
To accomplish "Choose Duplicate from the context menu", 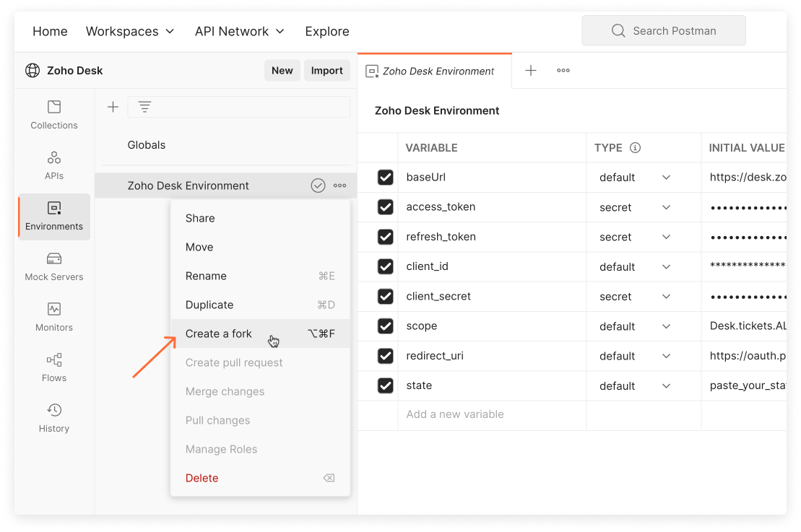I will coord(260,305).
